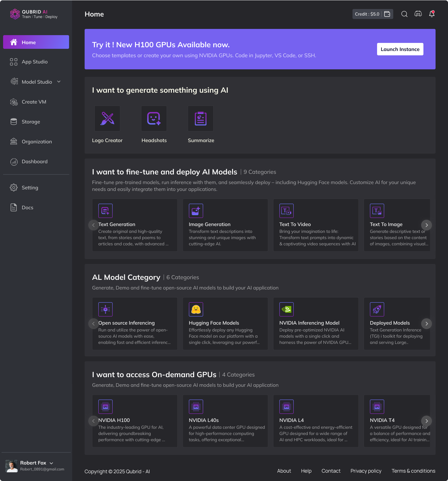Image resolution: width=448 pixels, height=481 pixels.
Task: Click the NVIDIA T4 GPU chip icon
Action: click(x=377, y=407)
